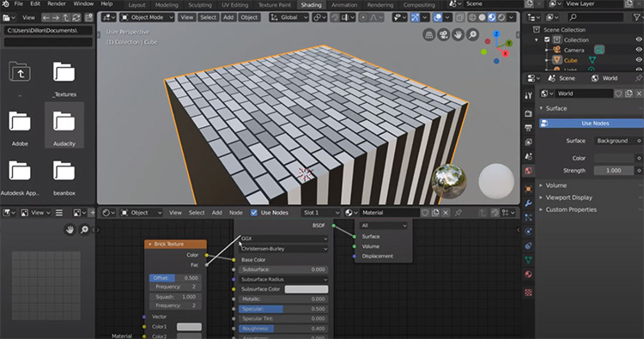Expand the Viewport Display panel
Screen dimensions: 644x339
click(x=541, y=197)
